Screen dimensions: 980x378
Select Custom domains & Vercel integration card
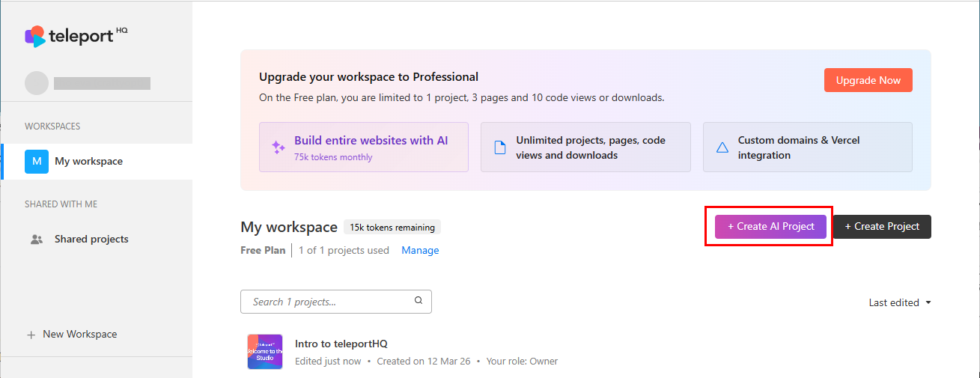click(x=807, y=147)
